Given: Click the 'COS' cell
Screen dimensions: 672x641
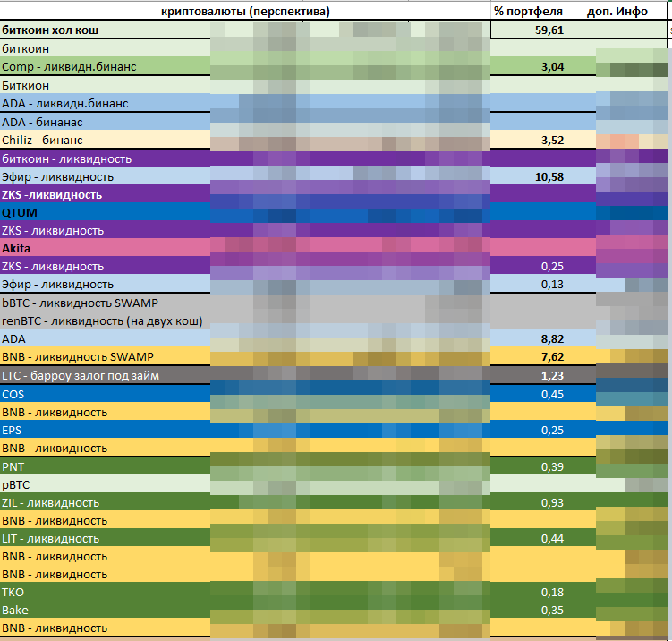Looking at the screenshot, I should pos(13,395).
